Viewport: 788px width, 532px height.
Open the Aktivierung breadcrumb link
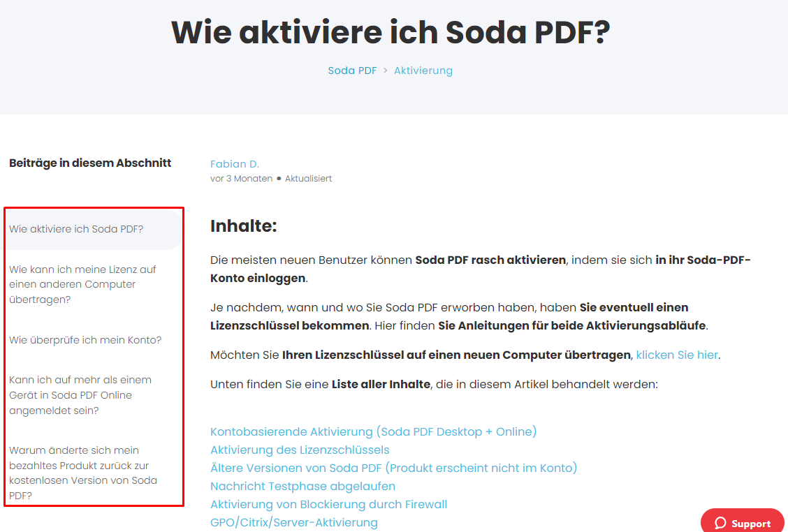[x=423, y=71]
